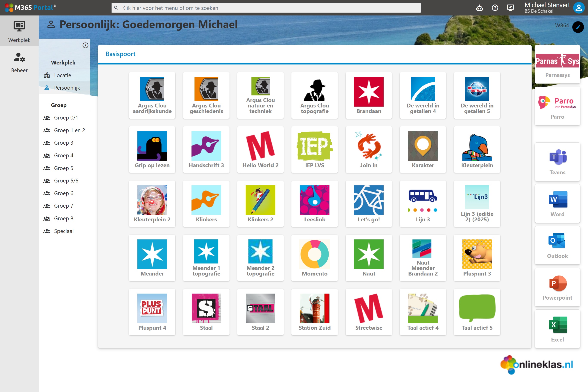
Task: Open Microsoft Teams from the side panel
Action: click(557, 161)
